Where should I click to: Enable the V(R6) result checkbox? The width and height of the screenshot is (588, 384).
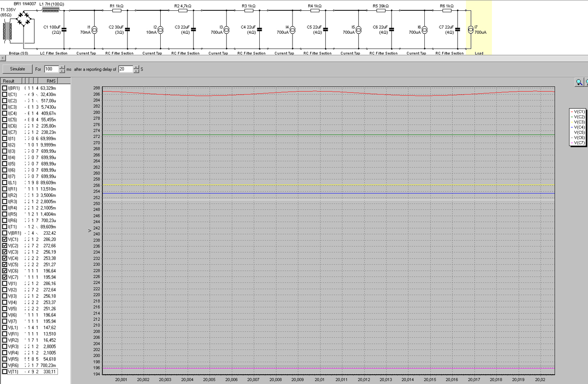tap(4, 366)
